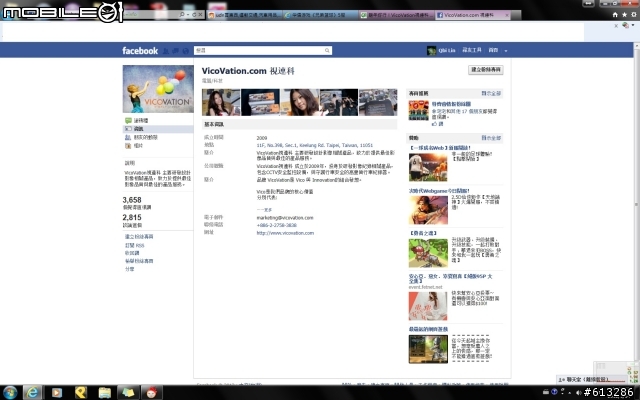
Task: Click the 2,815 count in sidebar
Action: click(132, 218)
